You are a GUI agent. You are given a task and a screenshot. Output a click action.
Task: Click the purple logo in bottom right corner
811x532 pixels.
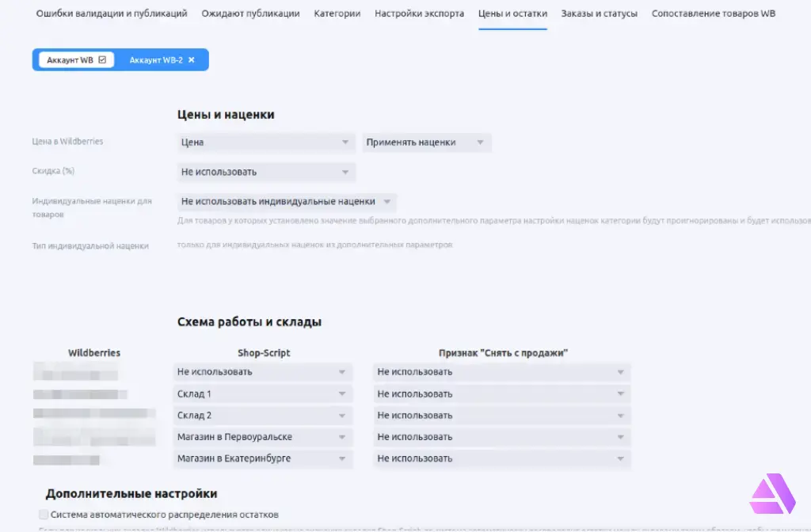click(x=772, y=495)
